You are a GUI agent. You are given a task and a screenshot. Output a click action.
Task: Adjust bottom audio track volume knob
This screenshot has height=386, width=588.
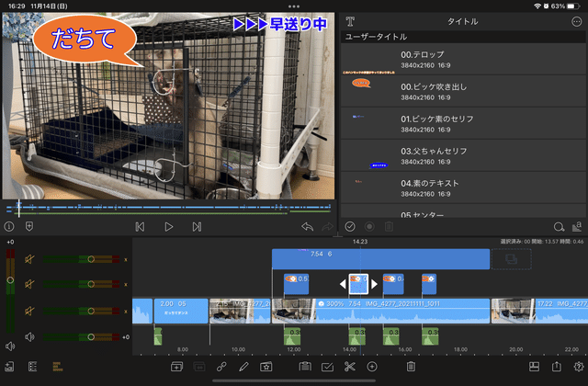coord(91,337)
